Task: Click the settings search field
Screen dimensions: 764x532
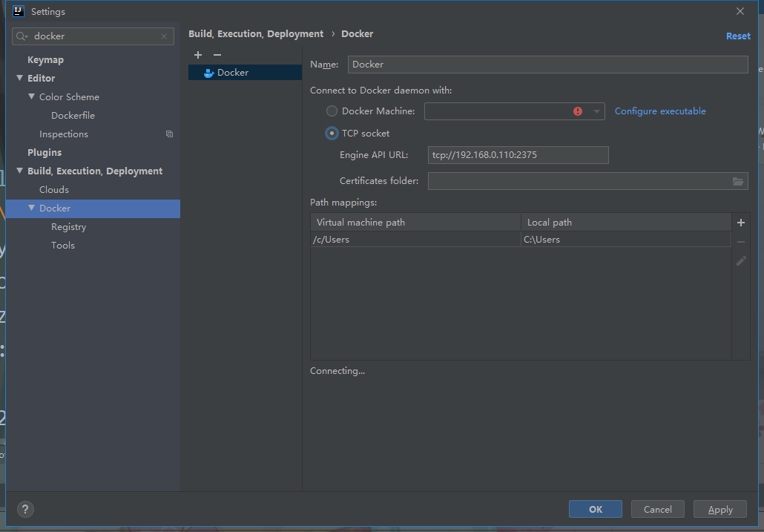Action: tap(93, 36)
